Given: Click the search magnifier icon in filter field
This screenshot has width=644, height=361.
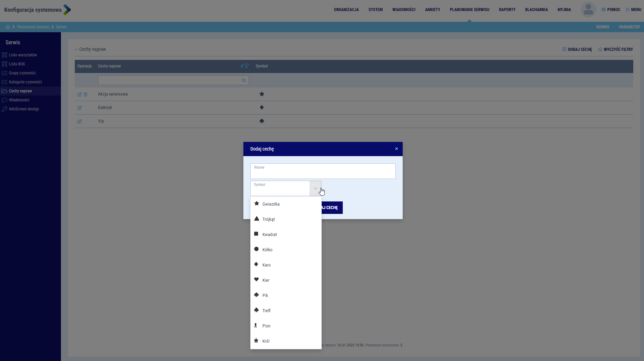Looking at the screenshot, I should click(x=244, y=81).
